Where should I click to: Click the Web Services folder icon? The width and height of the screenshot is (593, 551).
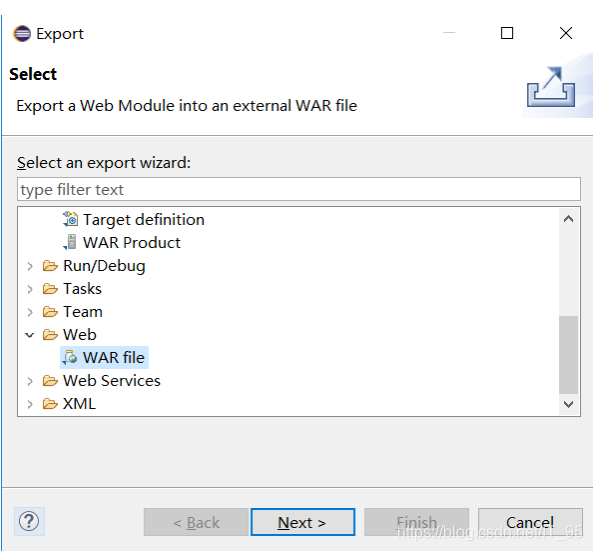(50, 381)
